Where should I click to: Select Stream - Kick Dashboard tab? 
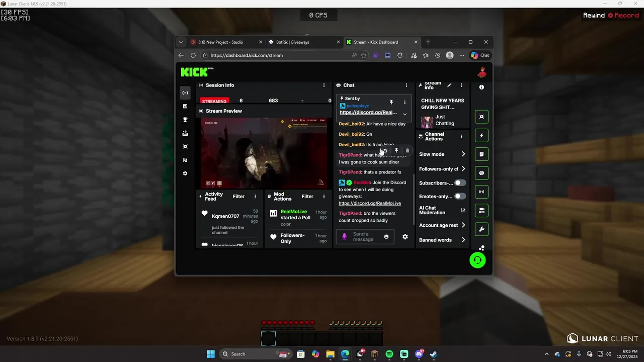[x=381, y=42]
